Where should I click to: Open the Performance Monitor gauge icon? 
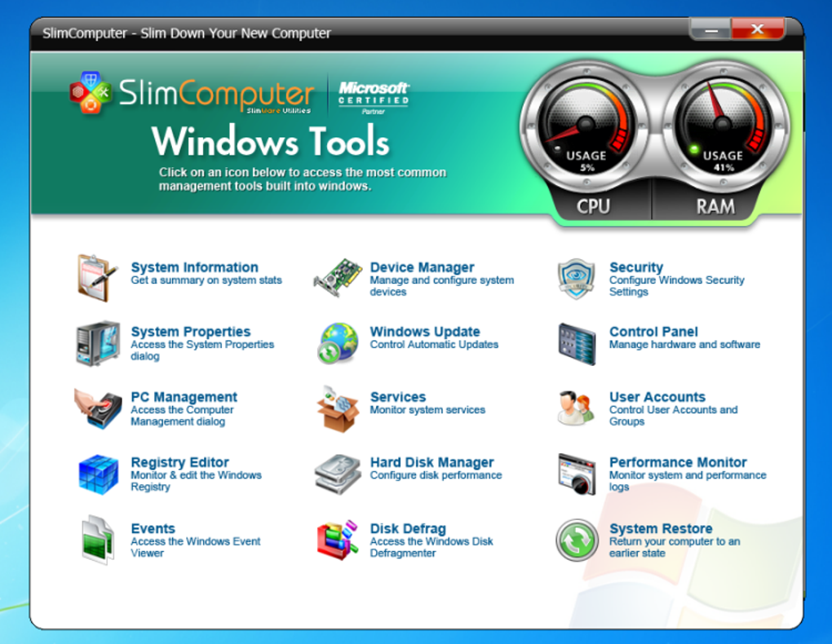click(577, 474)
